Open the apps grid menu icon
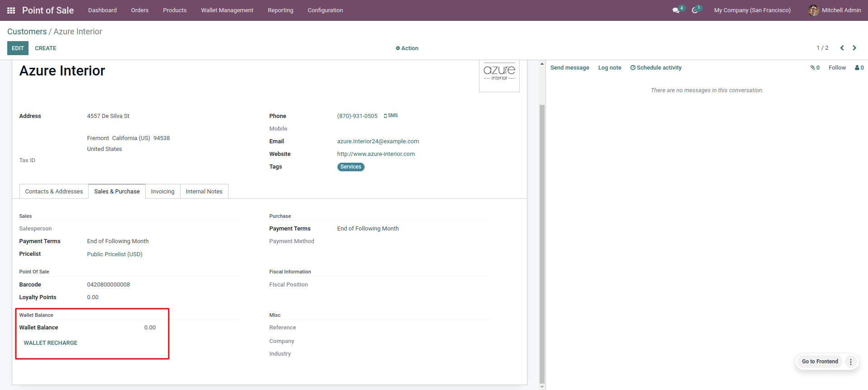The image size is (868, 390). [11, 10]
